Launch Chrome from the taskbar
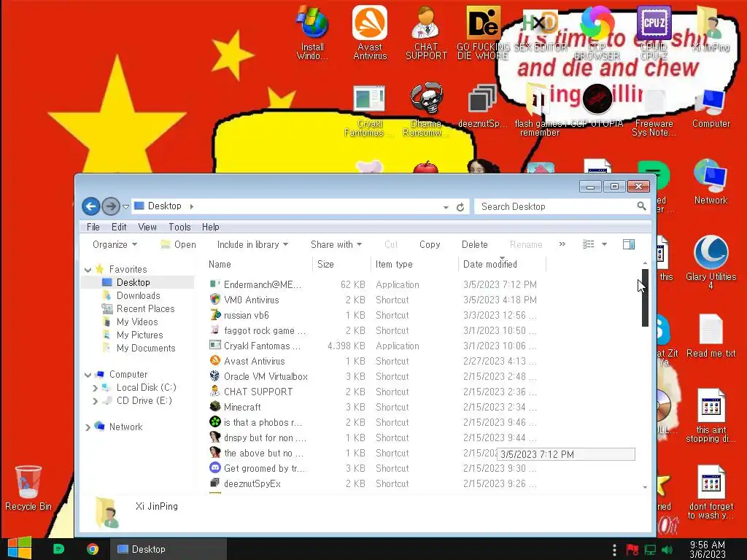The width and height of the screenshot is (747, 560). point(93,549)
